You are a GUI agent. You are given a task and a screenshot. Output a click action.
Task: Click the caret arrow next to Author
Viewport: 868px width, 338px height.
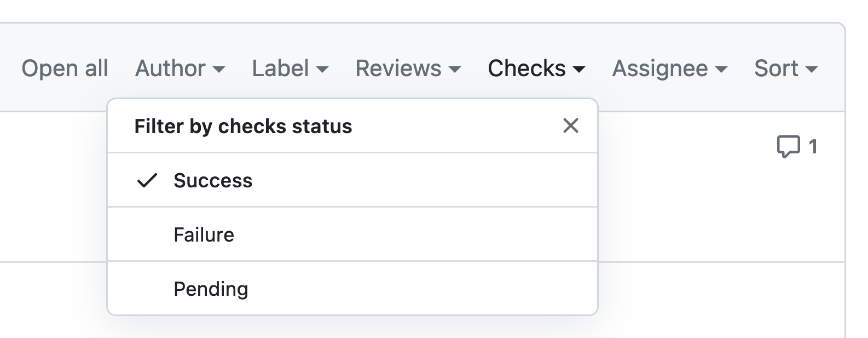coord(219,70)
